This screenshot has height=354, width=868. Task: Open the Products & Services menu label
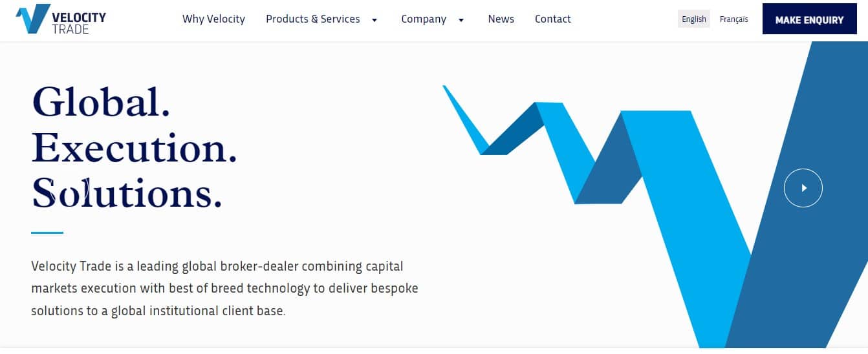(312, 19)
